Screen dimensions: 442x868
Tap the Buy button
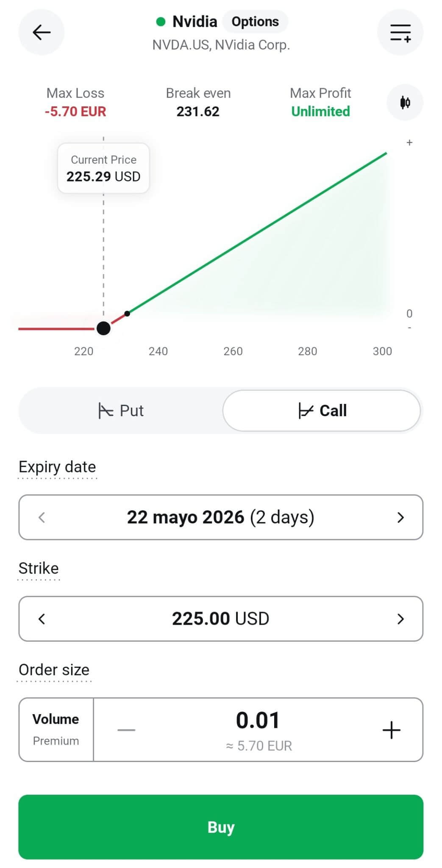[x=221, y=827]
